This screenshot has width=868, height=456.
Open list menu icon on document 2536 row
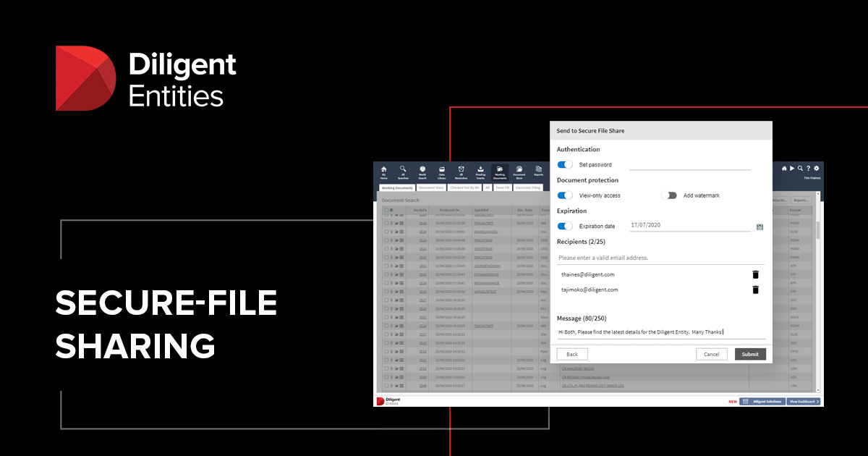[401, 232]
